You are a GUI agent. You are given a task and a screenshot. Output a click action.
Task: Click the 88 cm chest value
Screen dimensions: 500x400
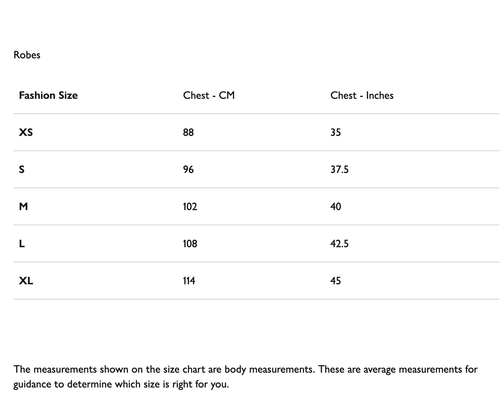(188, 132)
